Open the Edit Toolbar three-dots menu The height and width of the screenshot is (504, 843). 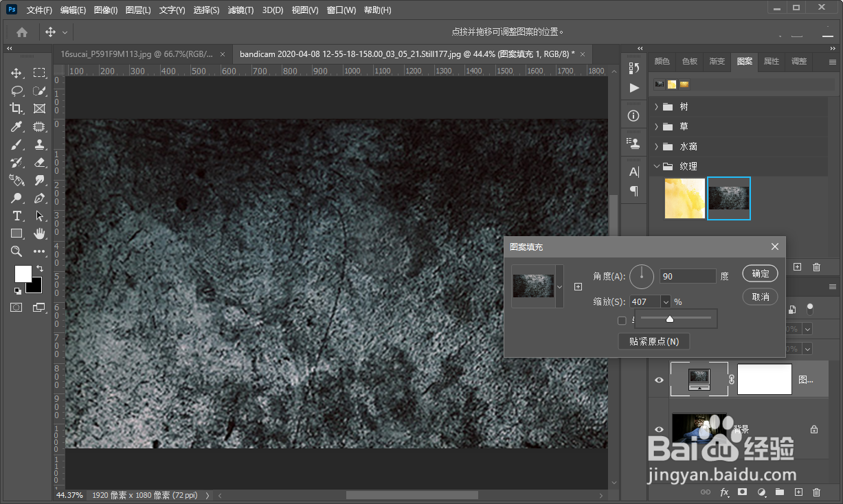[39, 251]
